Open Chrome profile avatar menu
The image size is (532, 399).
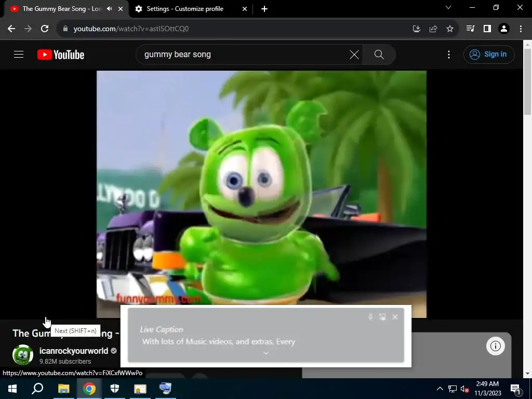click(504, 29)
